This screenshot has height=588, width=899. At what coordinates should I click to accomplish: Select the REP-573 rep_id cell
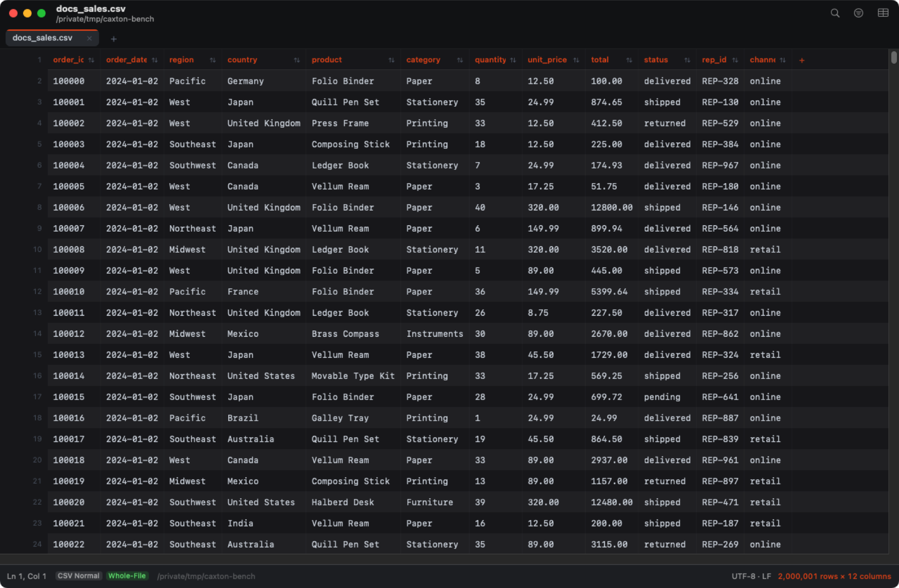click(720, 271)
